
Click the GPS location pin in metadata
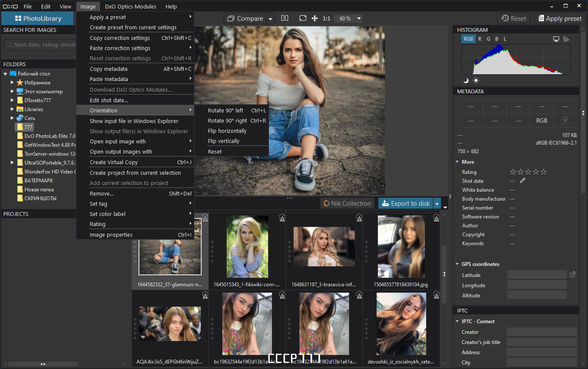pyautogui.click(x=565, y=120)
